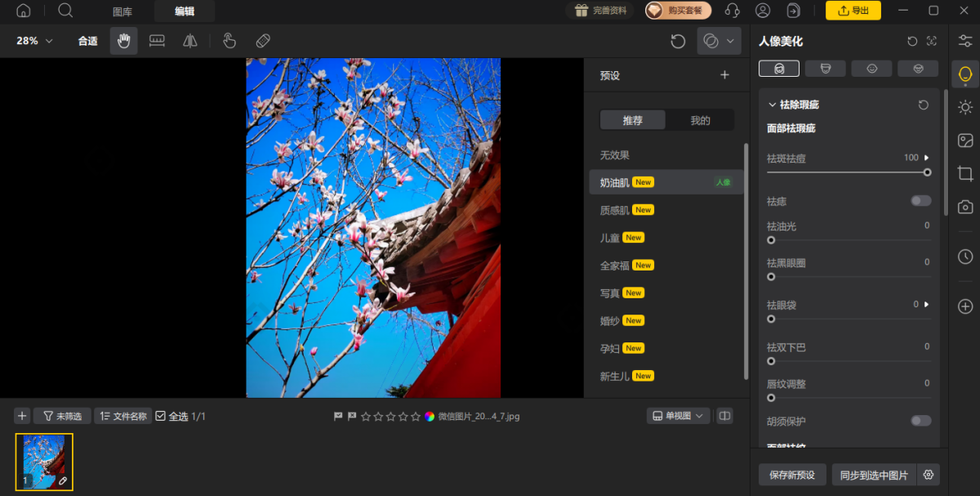Screen dimensions: 980x496
Task: Pick the bandage blemish repair tool
Action: (263, 41)
